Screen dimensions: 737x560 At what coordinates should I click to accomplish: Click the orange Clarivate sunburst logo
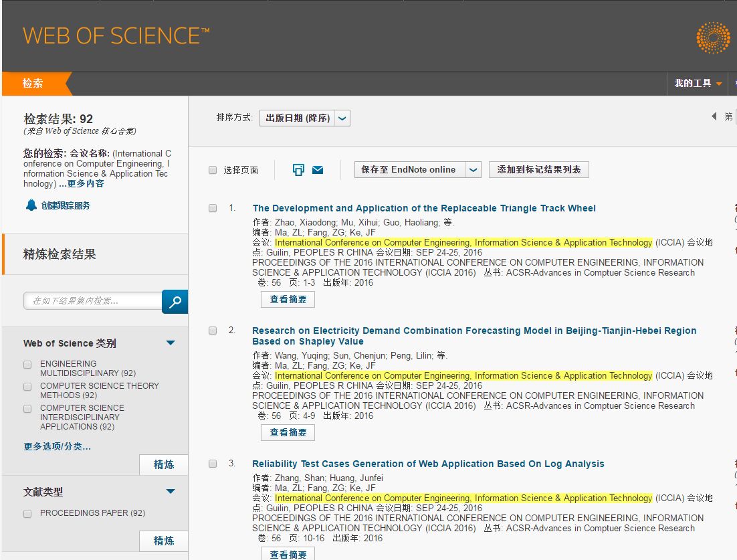(x=713, y=37)
